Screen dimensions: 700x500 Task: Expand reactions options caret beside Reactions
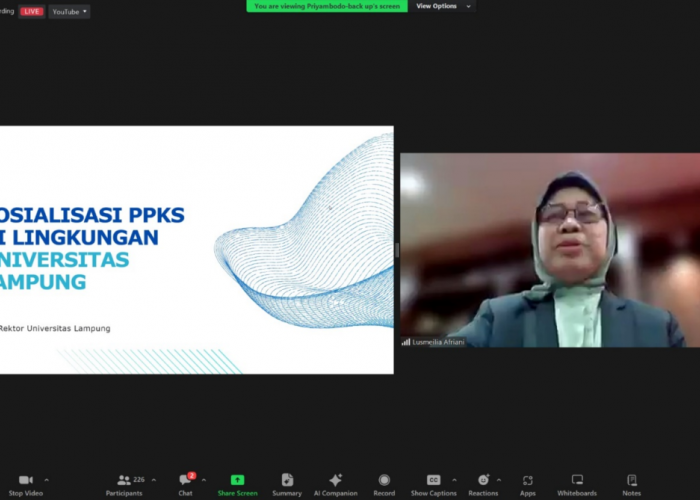click(x=499, y=480)
